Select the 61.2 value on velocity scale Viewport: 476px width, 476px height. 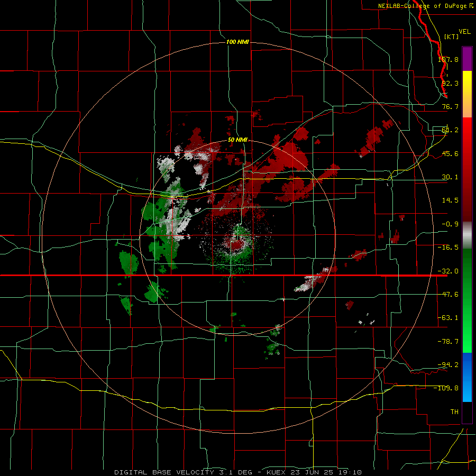tap(450, 130)
